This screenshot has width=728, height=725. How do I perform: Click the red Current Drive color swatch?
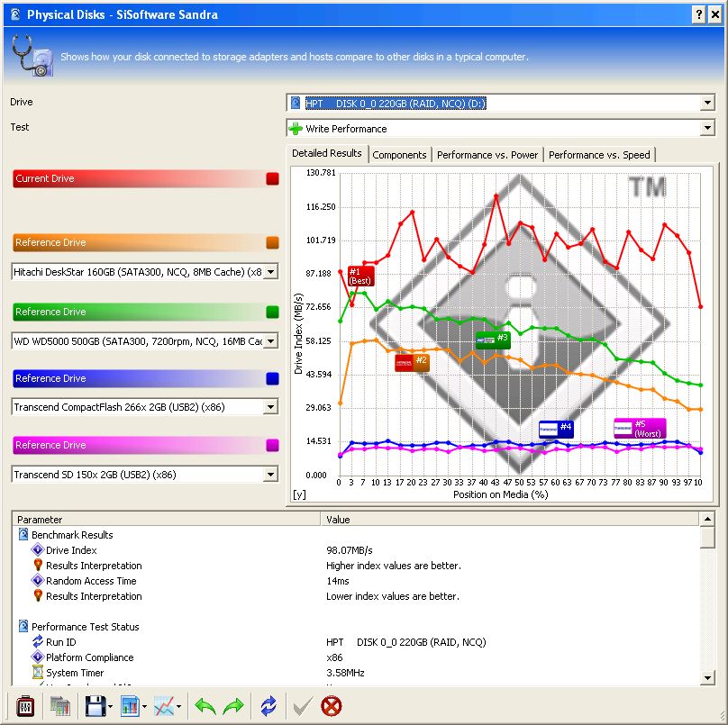(272, 178)
